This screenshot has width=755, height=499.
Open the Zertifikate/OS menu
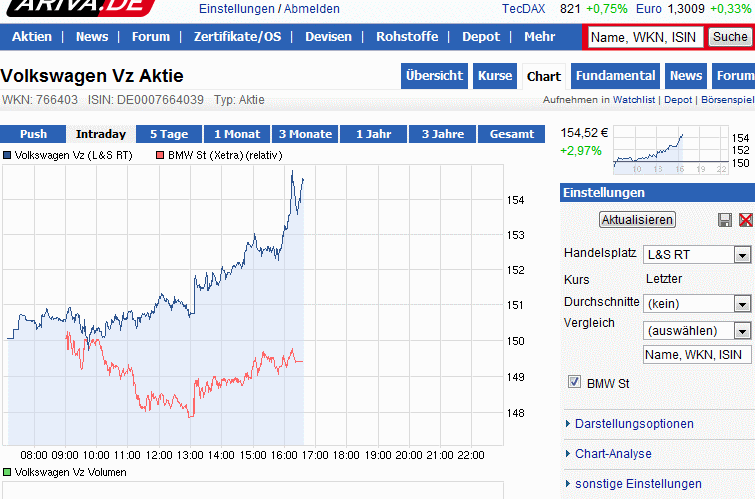tap(237, 37)
